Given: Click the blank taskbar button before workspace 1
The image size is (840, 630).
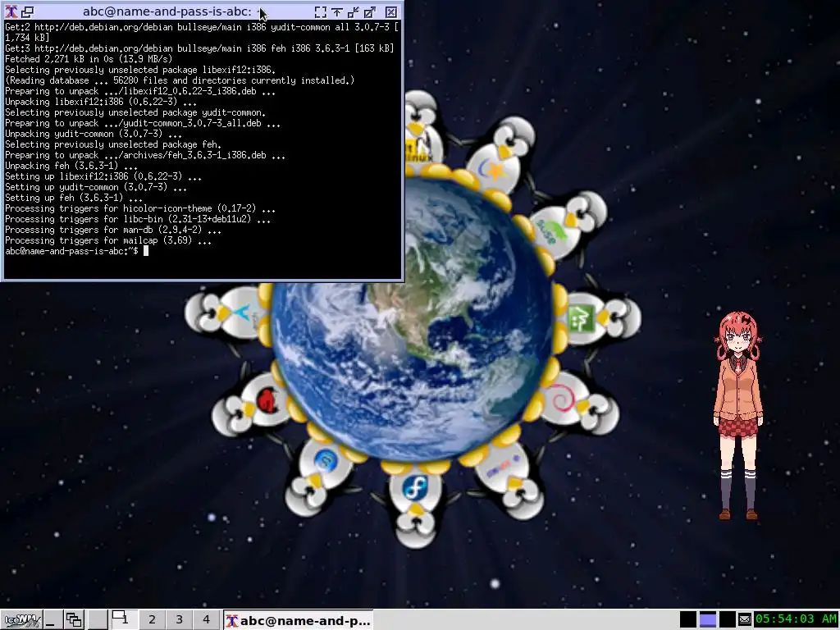Looking at the screenshot, I should coord(97,620).
